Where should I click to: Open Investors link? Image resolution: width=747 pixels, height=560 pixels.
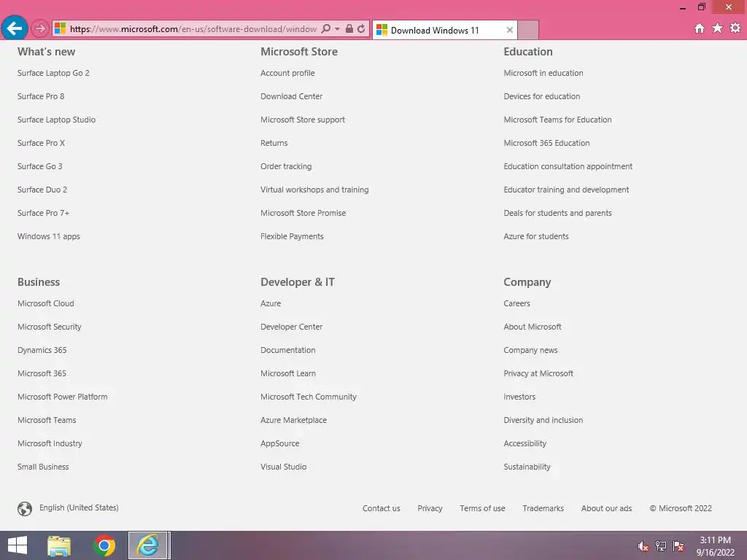[x=519, y=397]
